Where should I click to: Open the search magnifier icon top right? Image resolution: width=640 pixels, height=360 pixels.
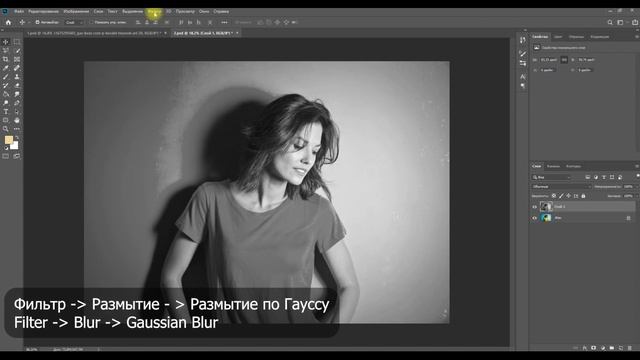(x=610, y=22)
